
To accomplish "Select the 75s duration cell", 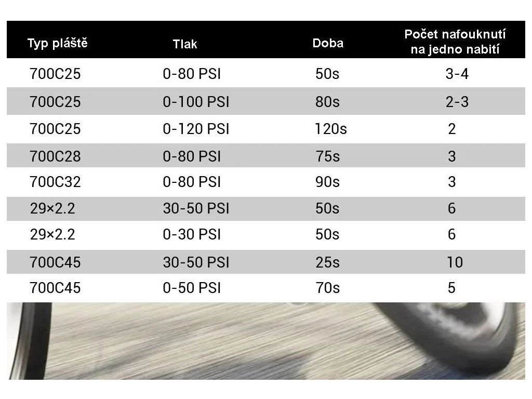I will [327, 156].
